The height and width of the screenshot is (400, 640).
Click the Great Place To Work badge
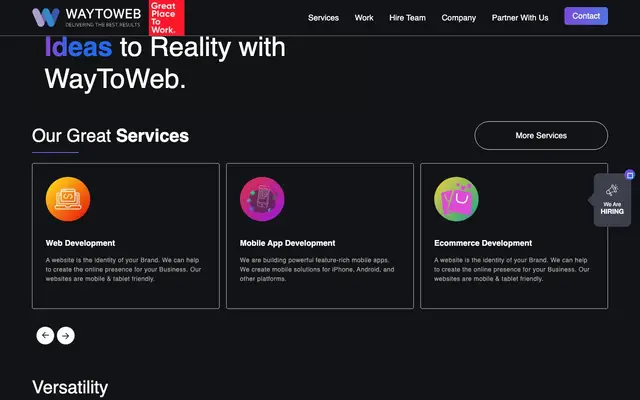point(167,18)
